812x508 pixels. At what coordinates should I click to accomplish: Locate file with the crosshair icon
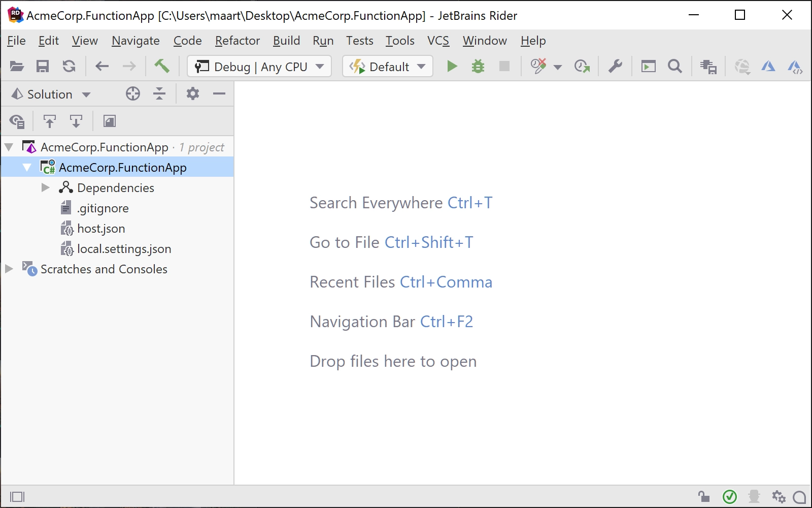coord(133,93)
